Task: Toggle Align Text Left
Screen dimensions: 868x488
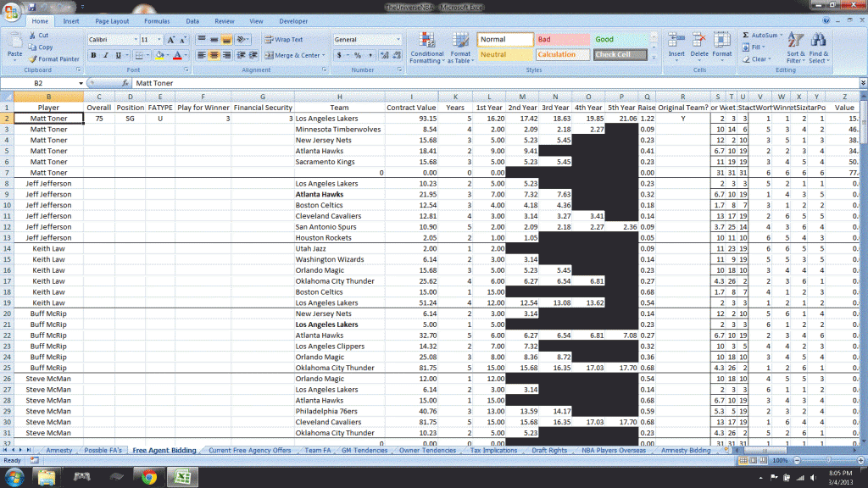Action: (x=202, y=55)
